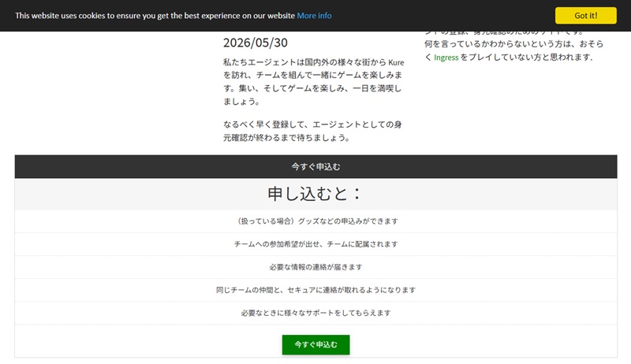Dismiss cookie banner with Got it! button
The image size is (631, 364).
pos(585,15)
